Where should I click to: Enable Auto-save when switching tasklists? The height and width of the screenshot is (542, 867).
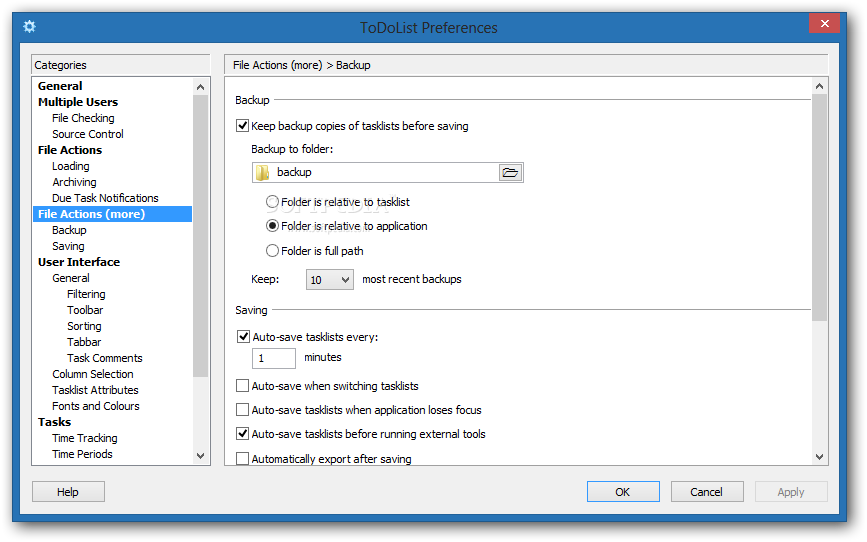(242, 385)
